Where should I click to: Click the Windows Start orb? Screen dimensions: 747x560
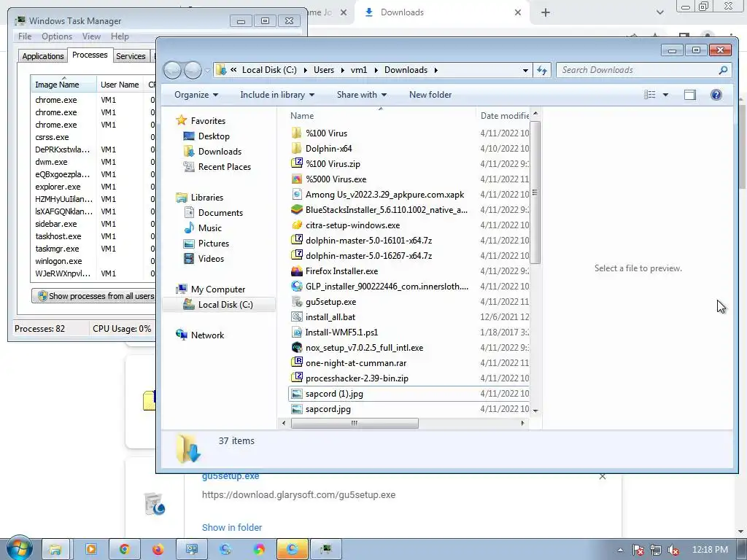pyautogui.click(x=19, y=548)
